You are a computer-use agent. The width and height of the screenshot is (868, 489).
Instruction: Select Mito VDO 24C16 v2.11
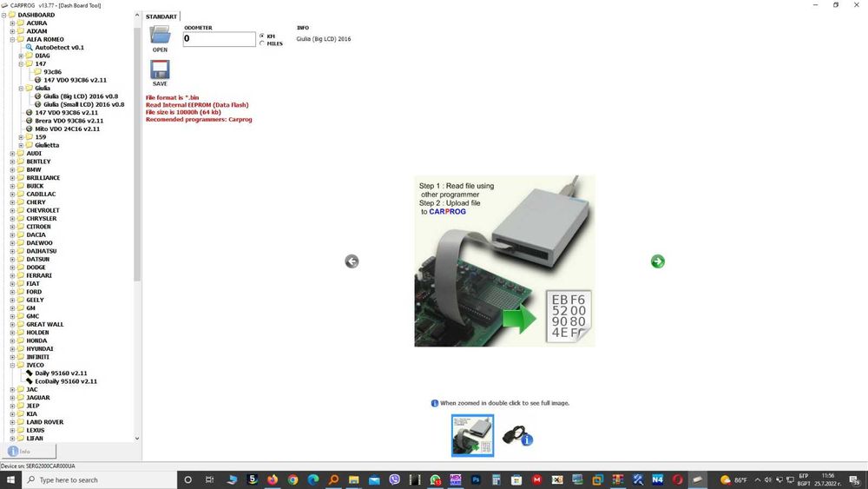coord(67,129)
